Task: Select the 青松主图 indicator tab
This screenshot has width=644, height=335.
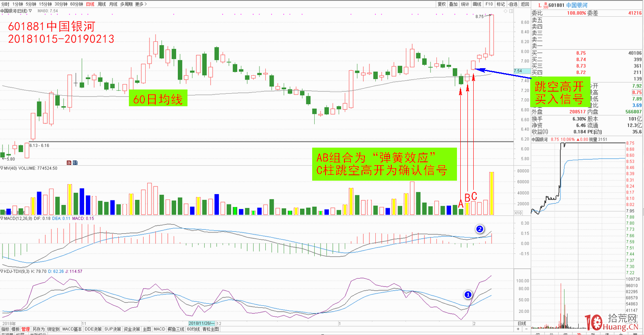Action: pos(211,330)
